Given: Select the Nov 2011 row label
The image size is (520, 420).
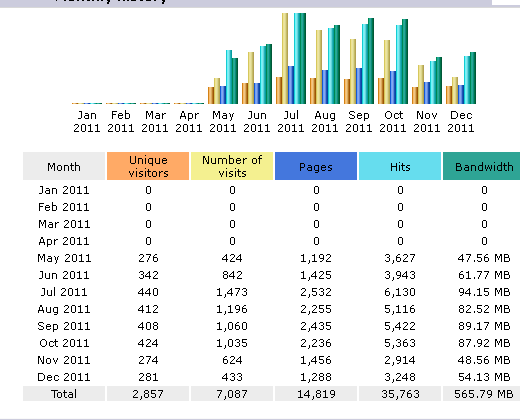Looking at the screenshot, I should point(64,360).
